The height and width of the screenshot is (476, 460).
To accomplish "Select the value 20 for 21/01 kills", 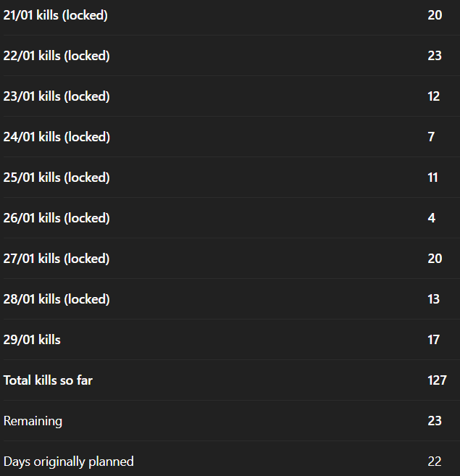I will [x=435, y=15].
